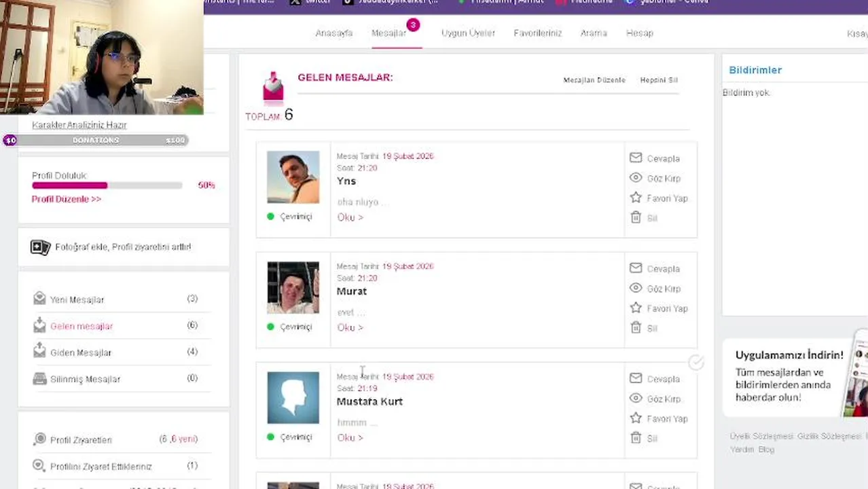The image size is (868, 489).
Task: Open the Favorileriniz tab
Action: pyautogui.click(x=537, y=33)
